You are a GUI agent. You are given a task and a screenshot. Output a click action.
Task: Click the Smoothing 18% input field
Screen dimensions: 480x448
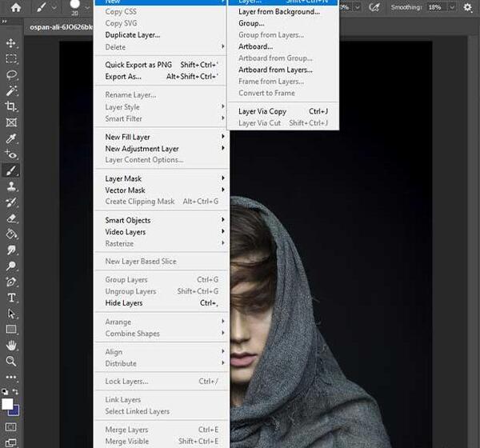(x=437, y=7)
